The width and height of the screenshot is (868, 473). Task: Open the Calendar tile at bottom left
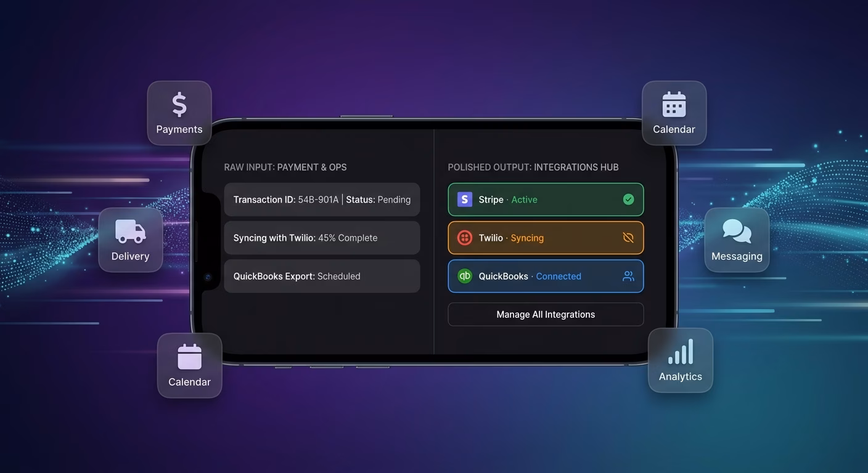[190, 365]
